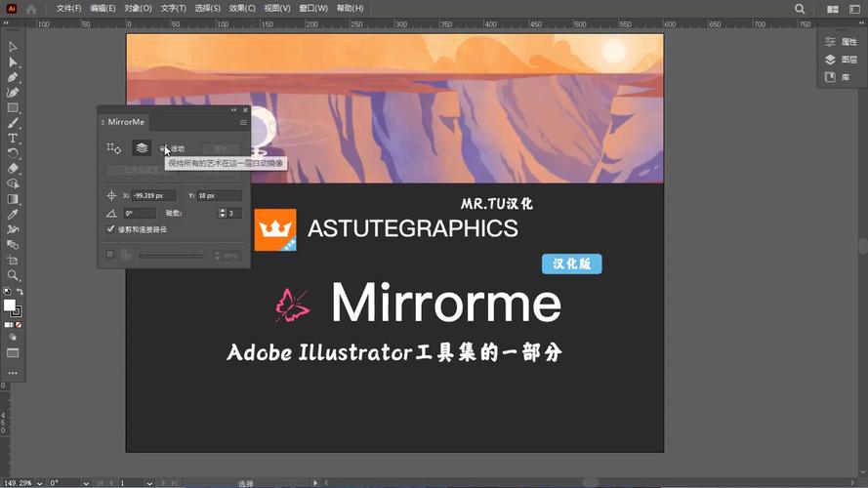The image size is (868, 488).
Task: Toggle the MirrorMe active checkbox
Action: tap(163, 148)
